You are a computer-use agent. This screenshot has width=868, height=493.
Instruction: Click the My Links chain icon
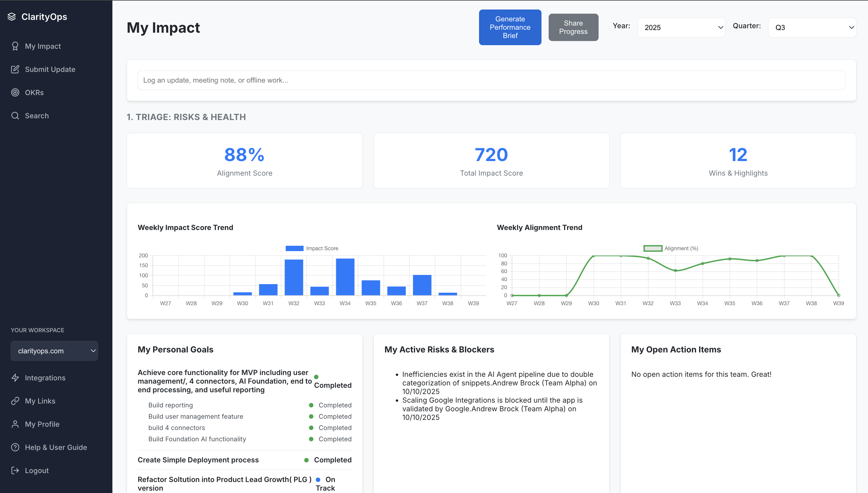[x=15, y=401]
